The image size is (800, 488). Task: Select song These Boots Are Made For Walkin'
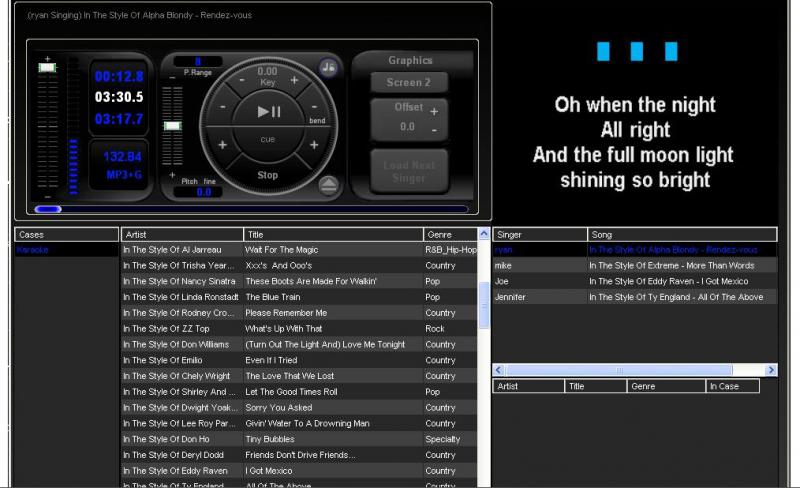311,281
